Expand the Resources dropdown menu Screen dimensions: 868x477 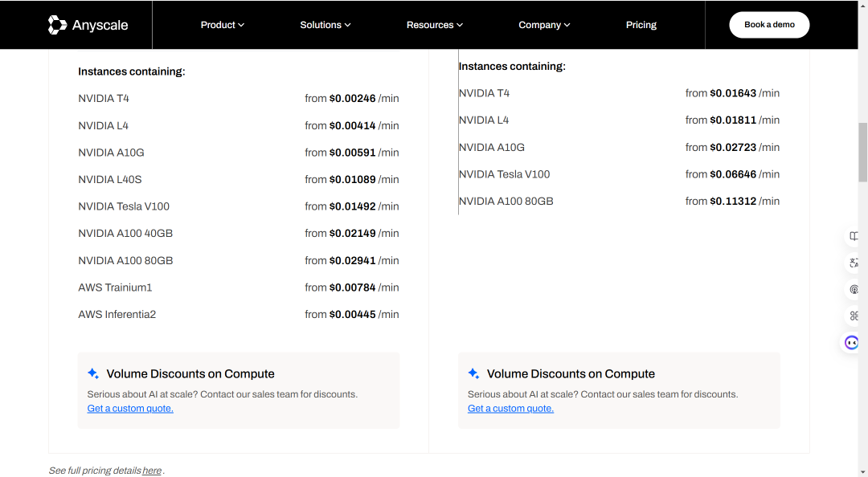(x=435, y=25)
